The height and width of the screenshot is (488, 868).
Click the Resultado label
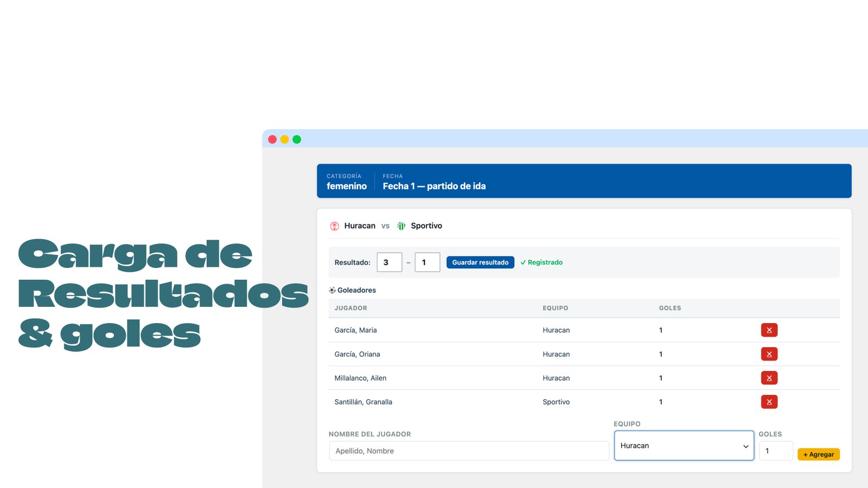point(352,262)
